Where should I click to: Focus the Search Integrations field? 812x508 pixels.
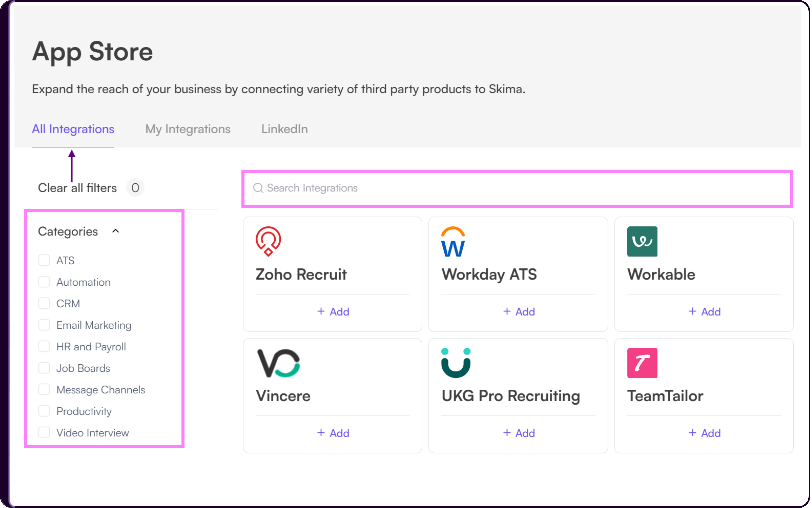(517, 188)
